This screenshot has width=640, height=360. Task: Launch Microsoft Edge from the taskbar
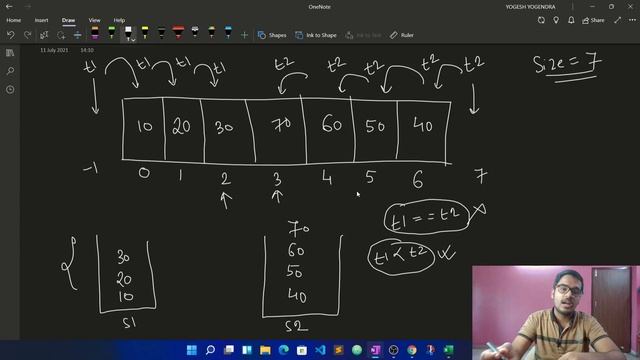[284, 350]
